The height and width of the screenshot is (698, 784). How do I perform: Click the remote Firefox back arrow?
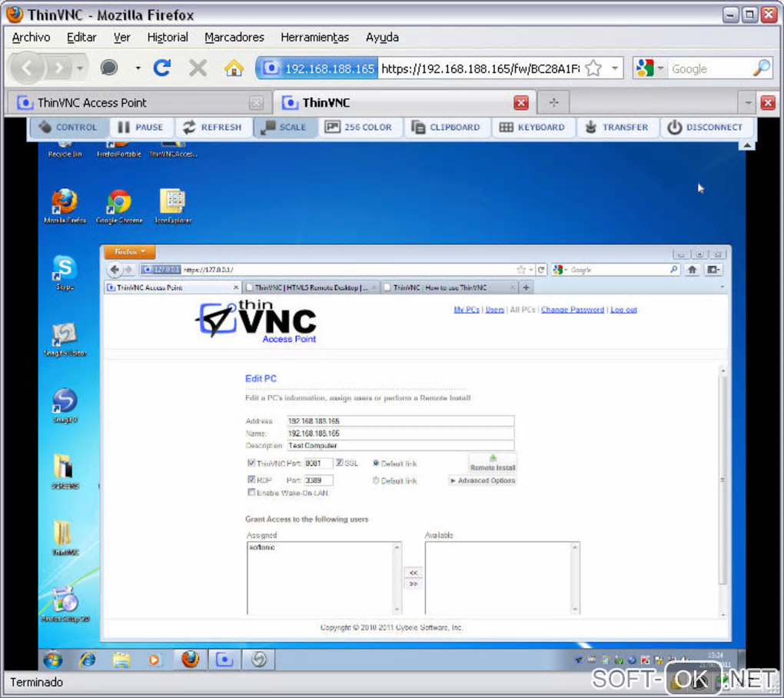tap(115, 270)
